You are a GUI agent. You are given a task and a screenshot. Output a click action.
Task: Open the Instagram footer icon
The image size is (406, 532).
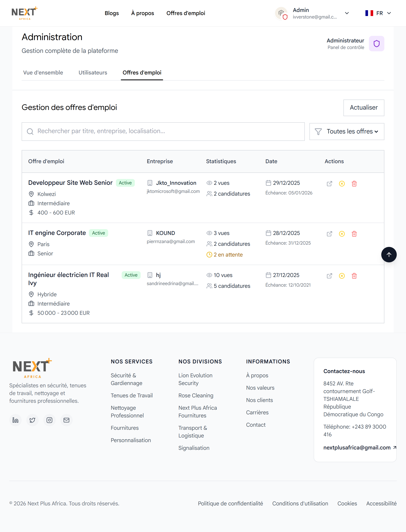(49, 420)
